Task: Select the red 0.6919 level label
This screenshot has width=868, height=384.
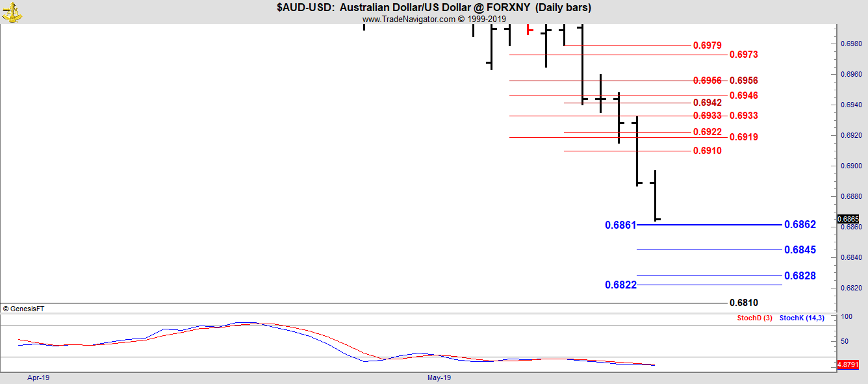Action: pos(743,137)
